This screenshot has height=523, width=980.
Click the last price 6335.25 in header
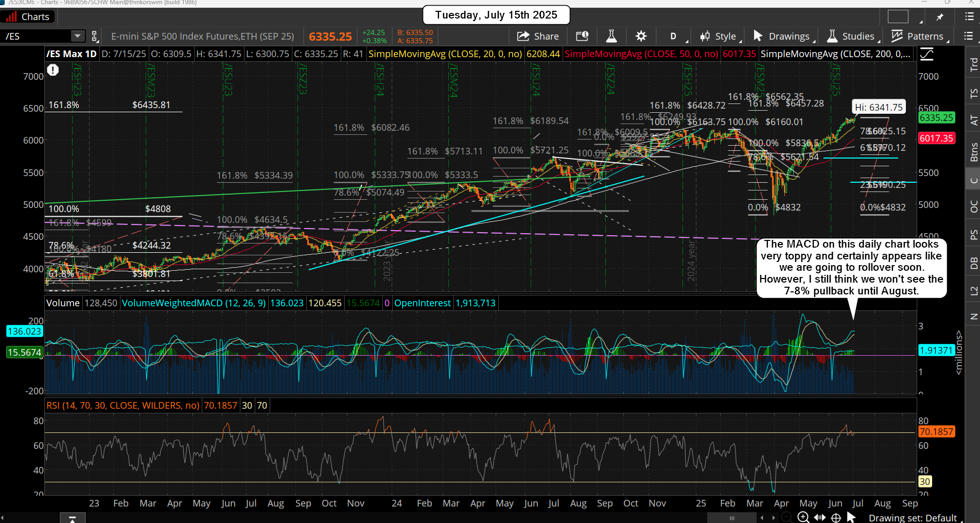330,37
